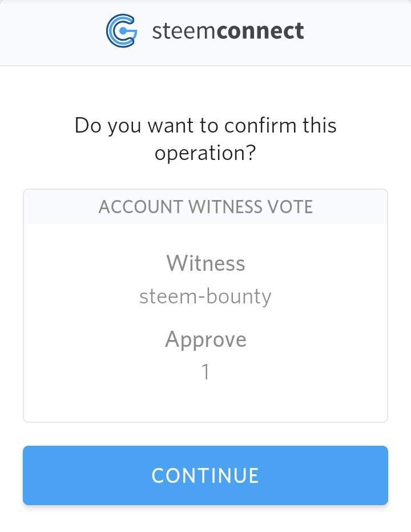
Task: Click the empty header bar area right of the logo
Action: (356, 32)
